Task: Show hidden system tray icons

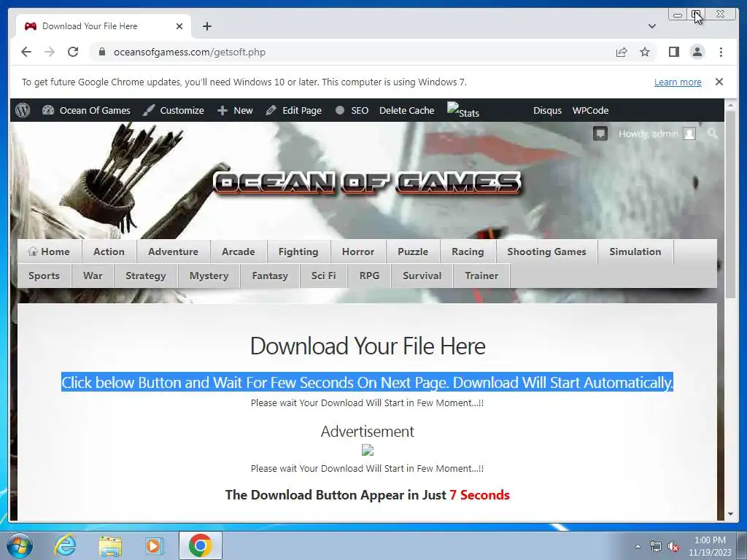Action: click(638, 546)
